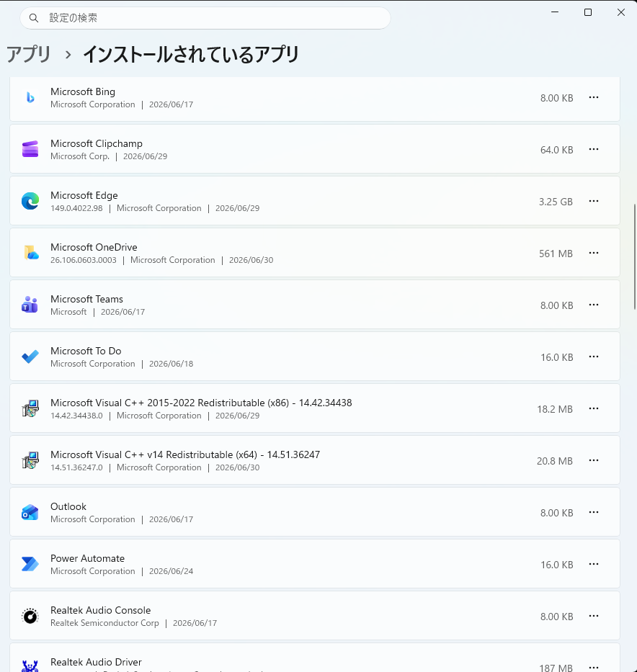
Task: Click the 561 MB size of OneDrive
Action: [x=556, y=254]
